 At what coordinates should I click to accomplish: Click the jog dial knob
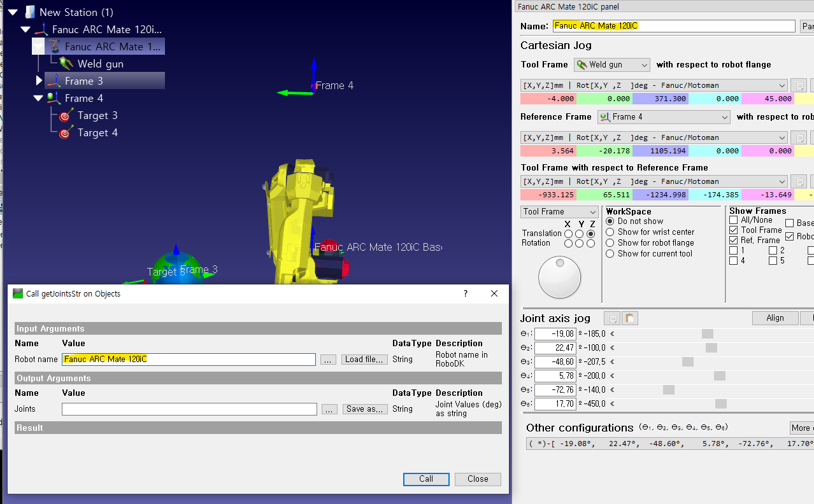coord(560,277)
